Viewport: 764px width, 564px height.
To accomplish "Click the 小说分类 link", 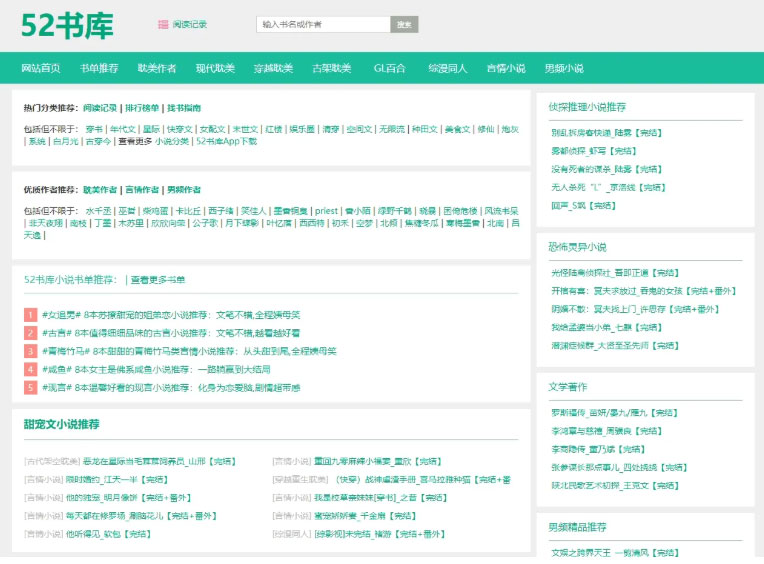I will coord(172,141).
